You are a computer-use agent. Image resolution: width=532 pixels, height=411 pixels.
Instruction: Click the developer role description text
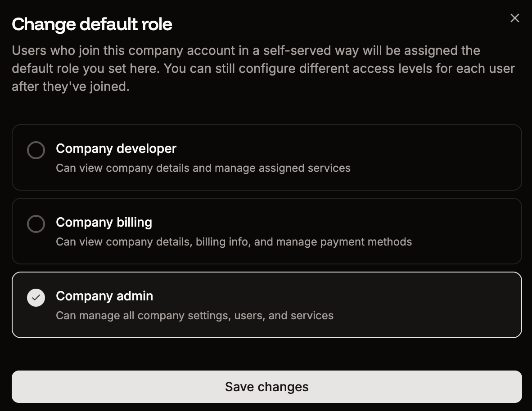tap(203, 168)
